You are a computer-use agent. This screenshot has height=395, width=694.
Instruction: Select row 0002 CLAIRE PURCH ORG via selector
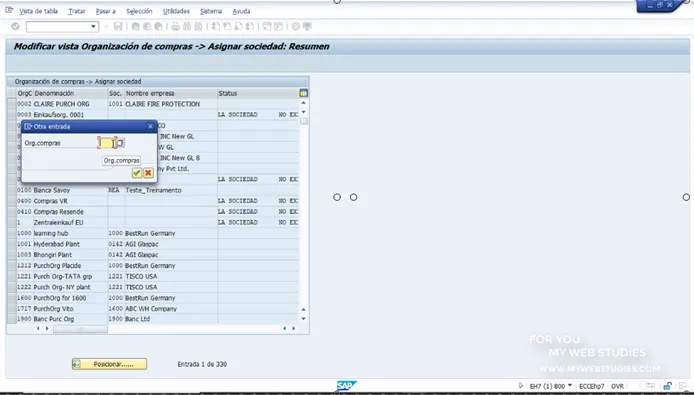[x=12, y=104]
